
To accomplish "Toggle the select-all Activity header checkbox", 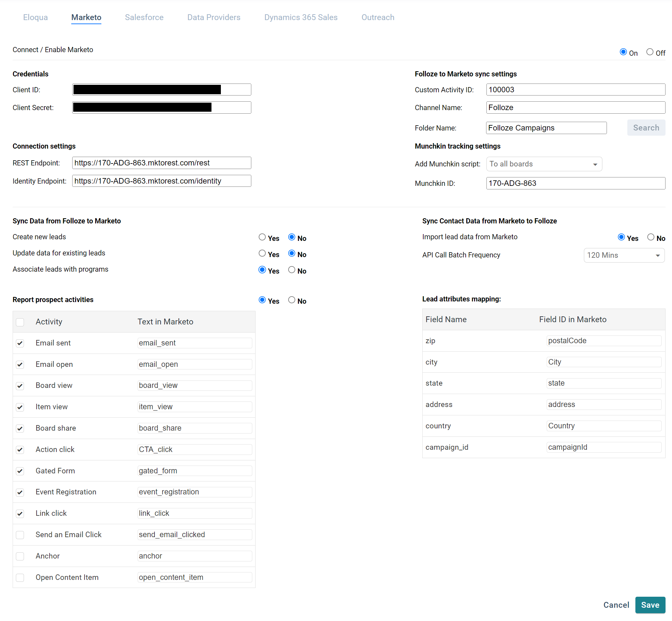I will pyautogui.click(x=20, y=322).
